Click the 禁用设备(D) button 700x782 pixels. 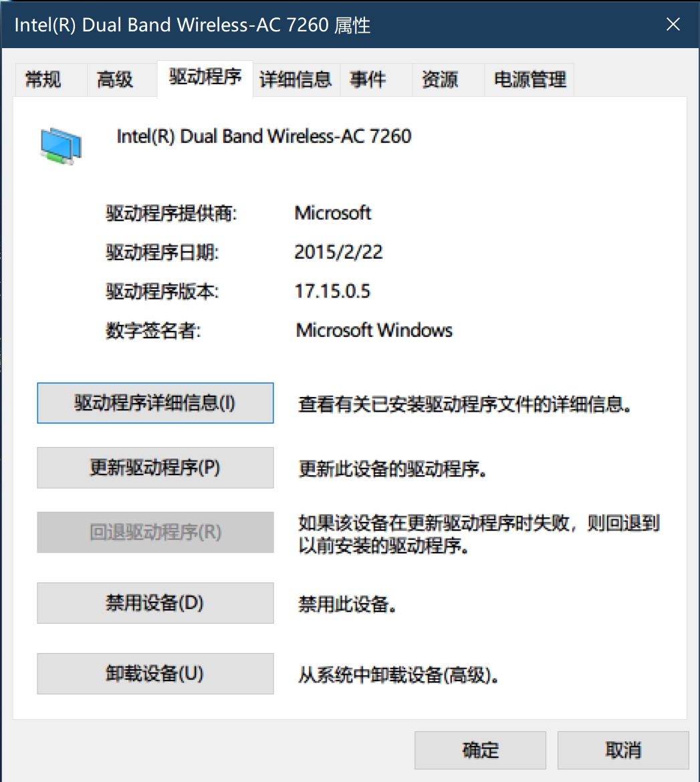coord(155,603)
